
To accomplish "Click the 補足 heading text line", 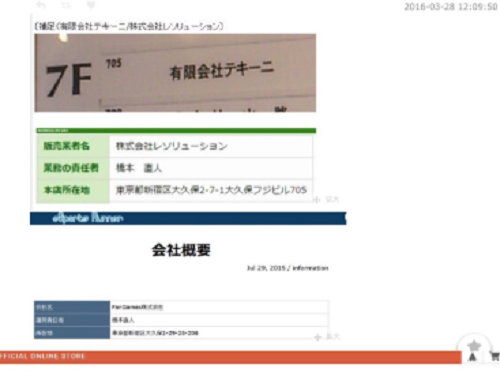I will click(x=129, y=26).
